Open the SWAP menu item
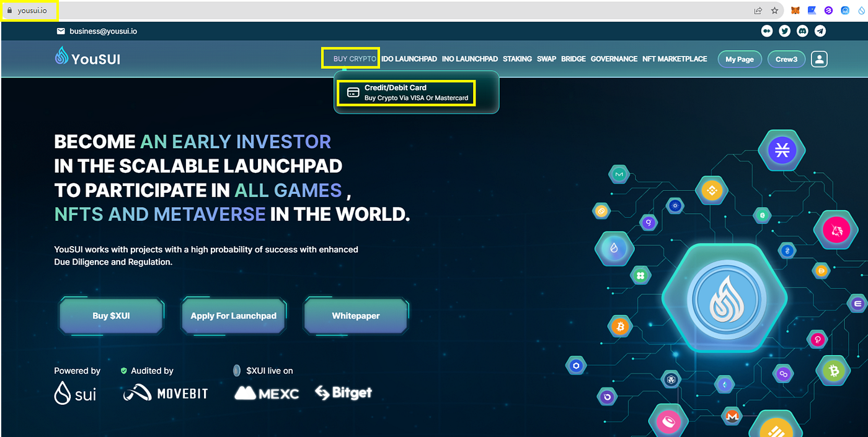 [546, 59]
